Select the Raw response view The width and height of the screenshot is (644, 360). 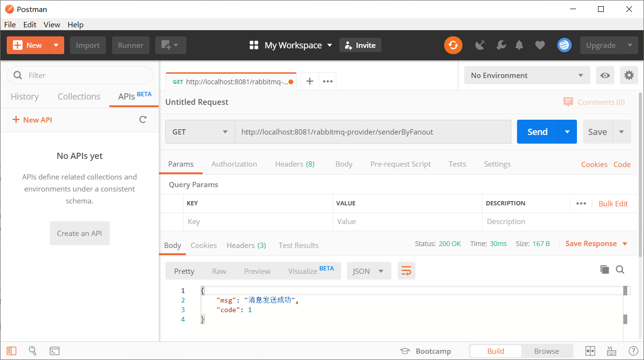(219, 271)
